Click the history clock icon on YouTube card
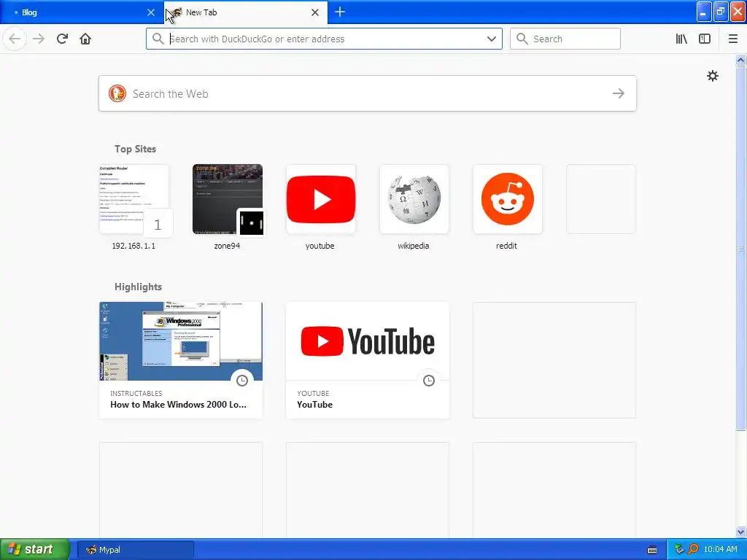 (429, 381)
